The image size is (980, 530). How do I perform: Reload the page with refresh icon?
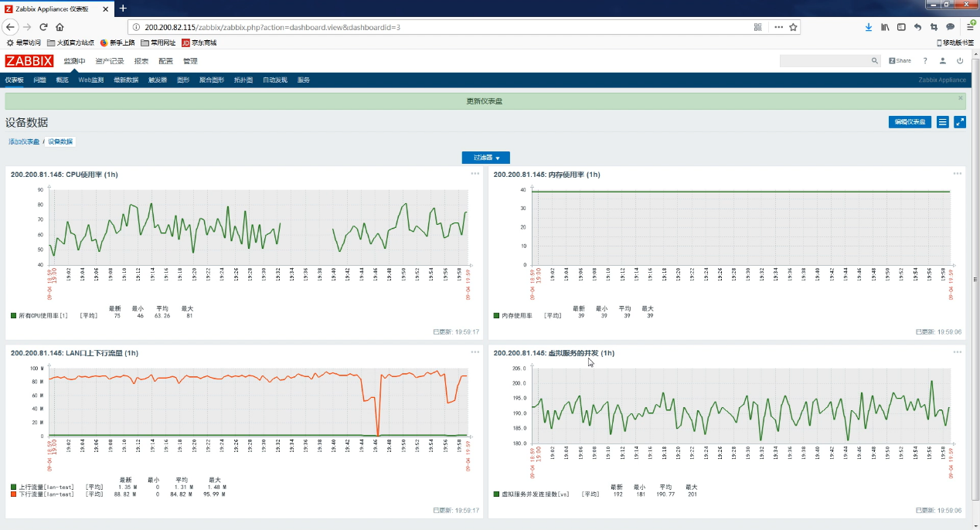[43, 26]
